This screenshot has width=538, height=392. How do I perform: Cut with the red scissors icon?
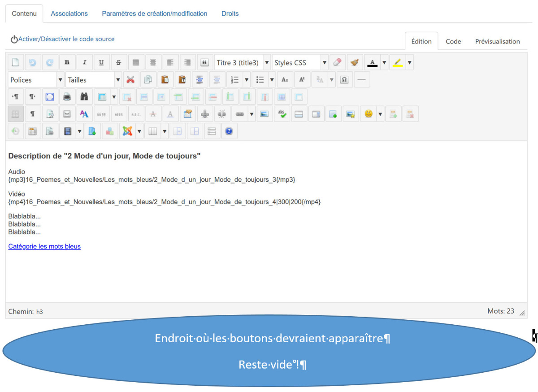click(130, 79)
